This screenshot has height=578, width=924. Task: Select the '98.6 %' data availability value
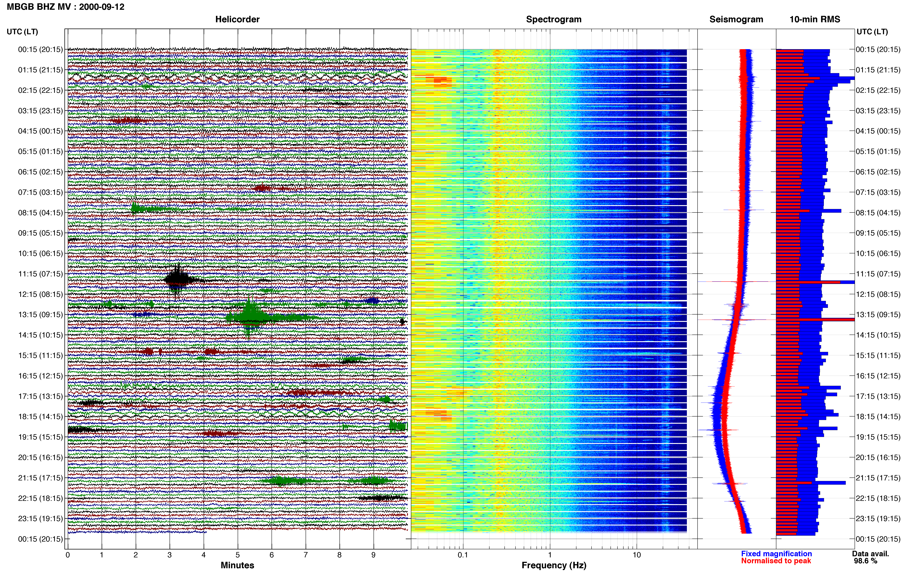click(865, 561)
